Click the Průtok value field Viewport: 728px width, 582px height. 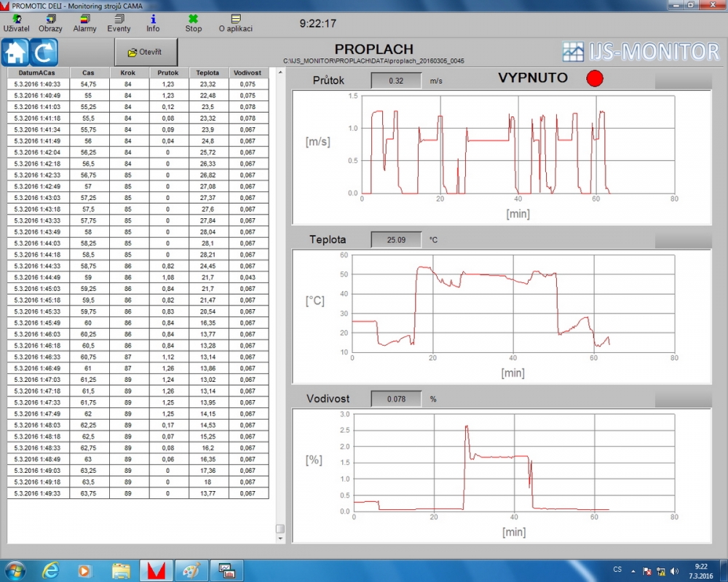(396, 81)
